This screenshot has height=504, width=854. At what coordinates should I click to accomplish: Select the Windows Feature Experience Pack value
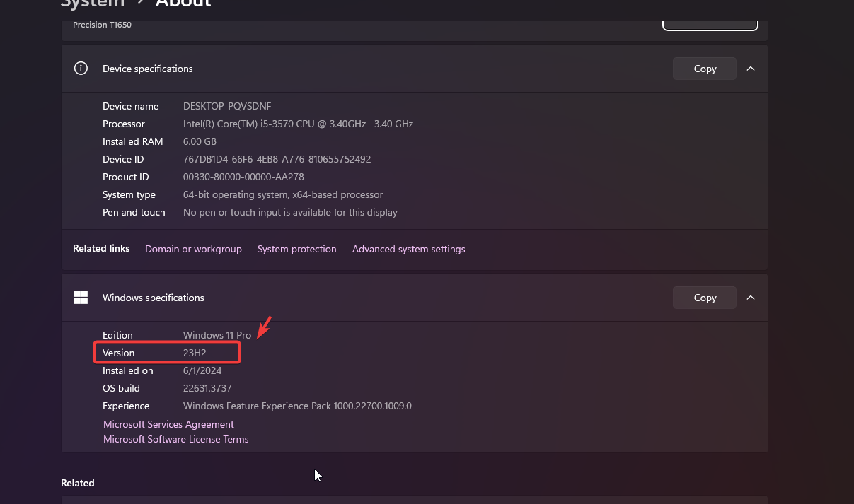(x=297, y=406)
